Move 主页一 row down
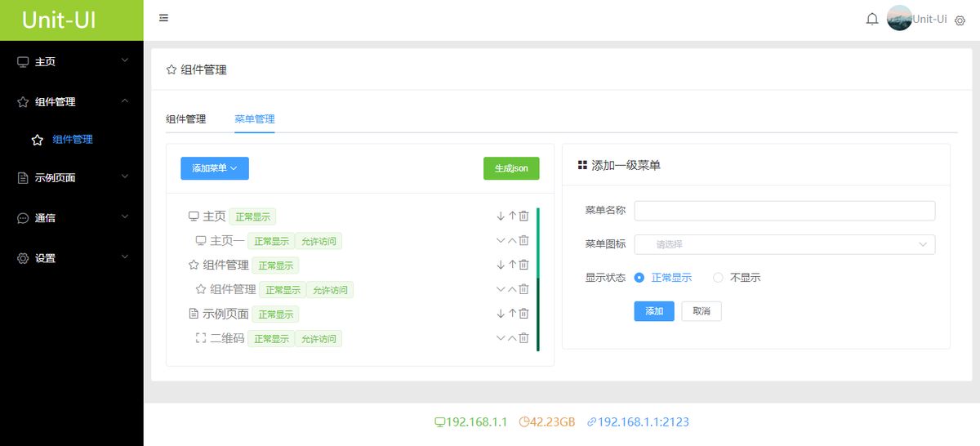The height and width of the screenshot is (446, 980). point(501,241)
